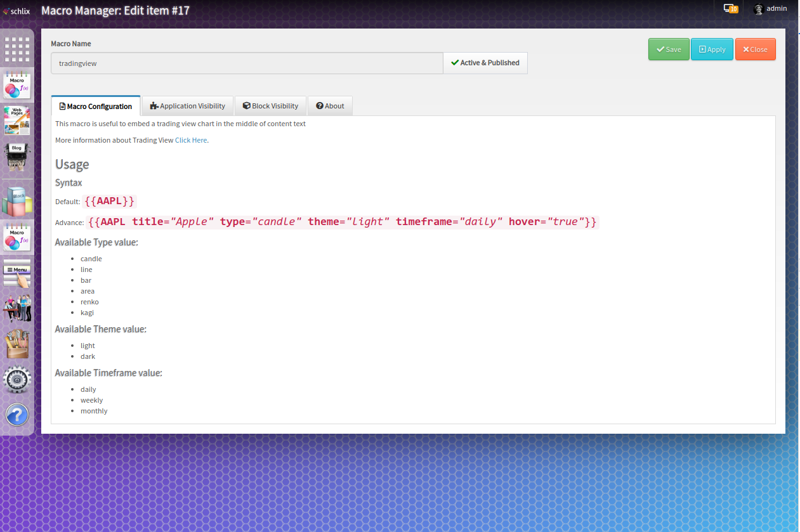Click the 'candle' list item
The image size is (800, 532).
pyautogui.click(x=91, y=259)
